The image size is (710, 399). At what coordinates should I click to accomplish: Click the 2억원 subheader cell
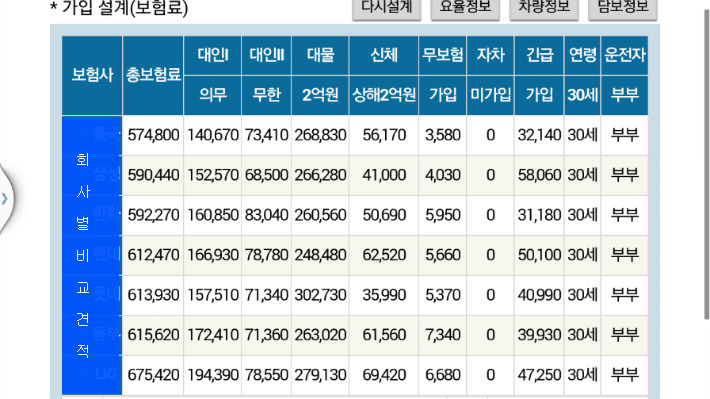pos(320,95)
